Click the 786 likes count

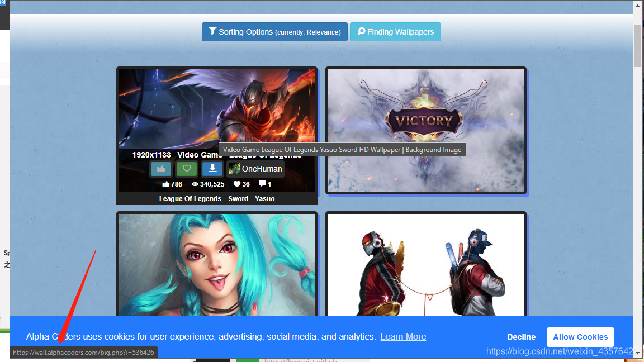click(172, 184)
